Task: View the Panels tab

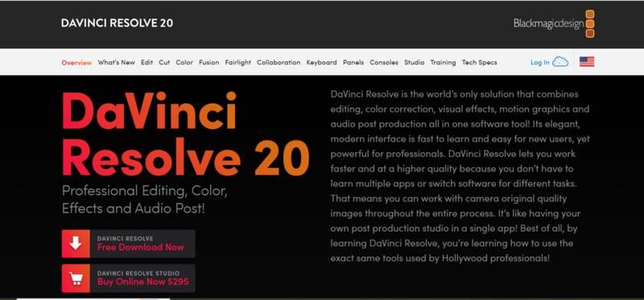Action: point(353,63)
